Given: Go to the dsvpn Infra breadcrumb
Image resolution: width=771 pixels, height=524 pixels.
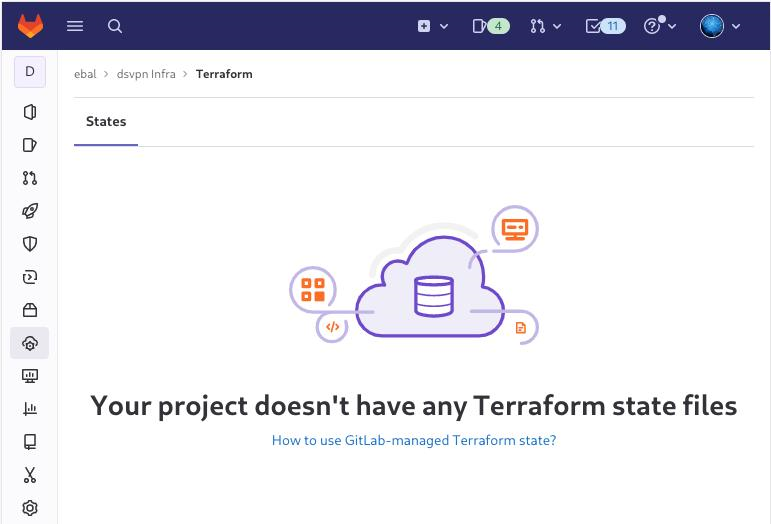Looking at the screenshot, I should (146, 74).
